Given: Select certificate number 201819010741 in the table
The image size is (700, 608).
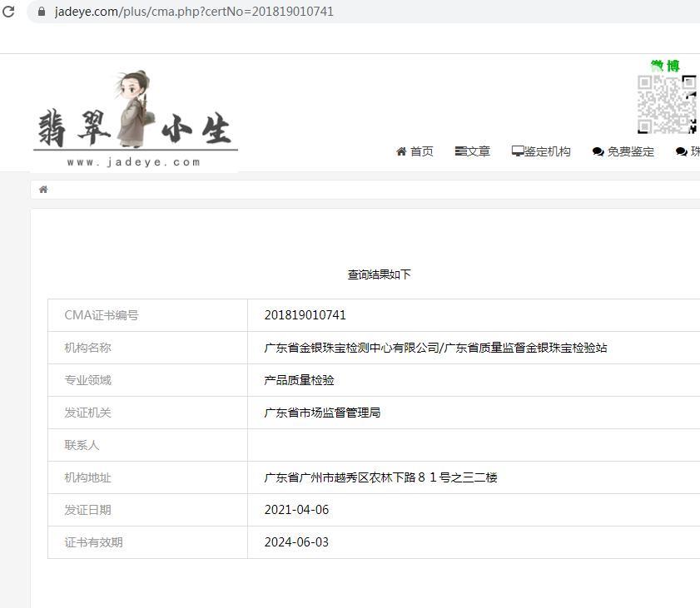Looking at the screenshot, I should pos(305,315).
